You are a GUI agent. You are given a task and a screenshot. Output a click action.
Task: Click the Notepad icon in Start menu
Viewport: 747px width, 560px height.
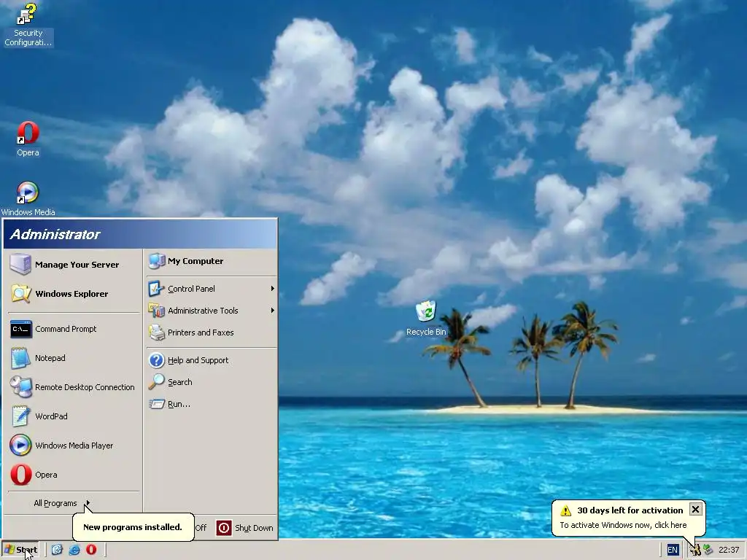pyautogui.click(x=21, y=358)
